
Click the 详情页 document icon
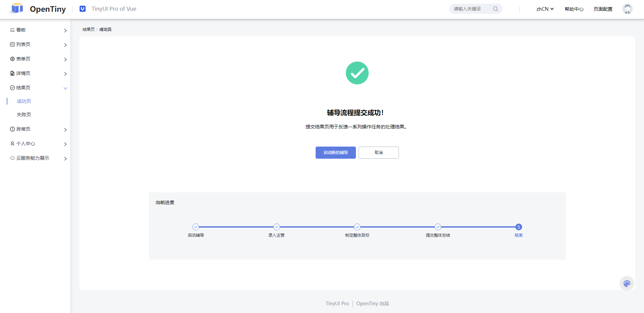(x=12, y=73)
